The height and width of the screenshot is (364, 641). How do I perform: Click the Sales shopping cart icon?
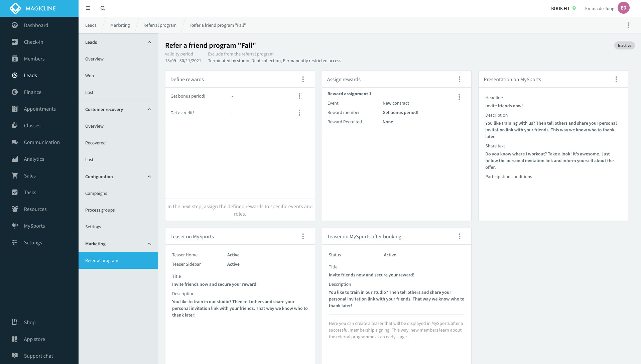[x=15, y=176]
